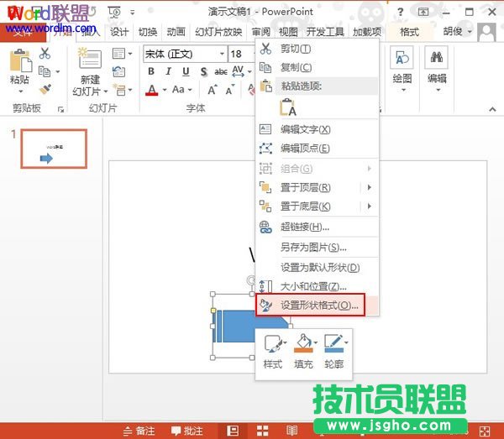Click the New Slide icon
This screenshot has height=439, width=504.
pyautogui.click(x=90, y=58)
